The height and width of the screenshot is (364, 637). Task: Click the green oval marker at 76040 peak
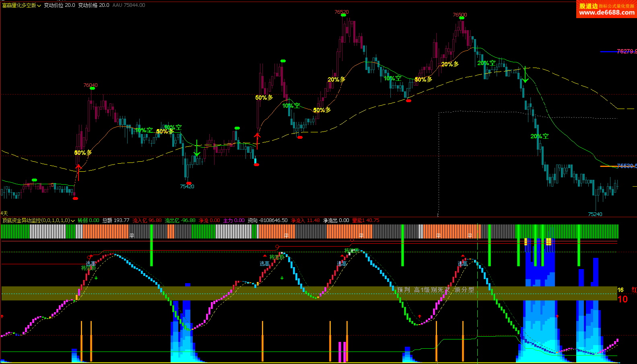pos(92,88)
